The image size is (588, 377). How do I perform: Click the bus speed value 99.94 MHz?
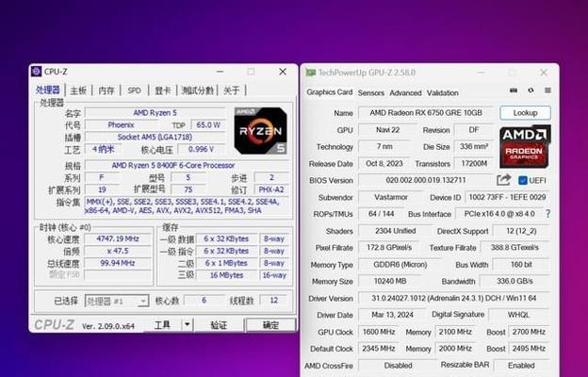(x=118, y=263)
